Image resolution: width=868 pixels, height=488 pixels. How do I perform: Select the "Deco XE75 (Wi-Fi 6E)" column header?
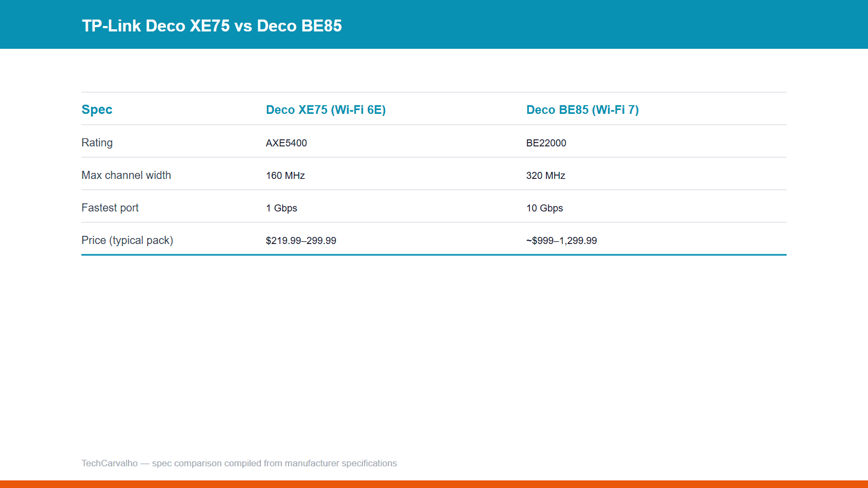click(x=325, y=110)
